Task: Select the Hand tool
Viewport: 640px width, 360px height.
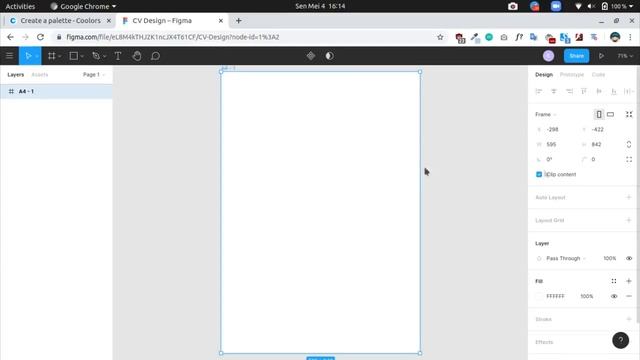Action: point(137,56)
